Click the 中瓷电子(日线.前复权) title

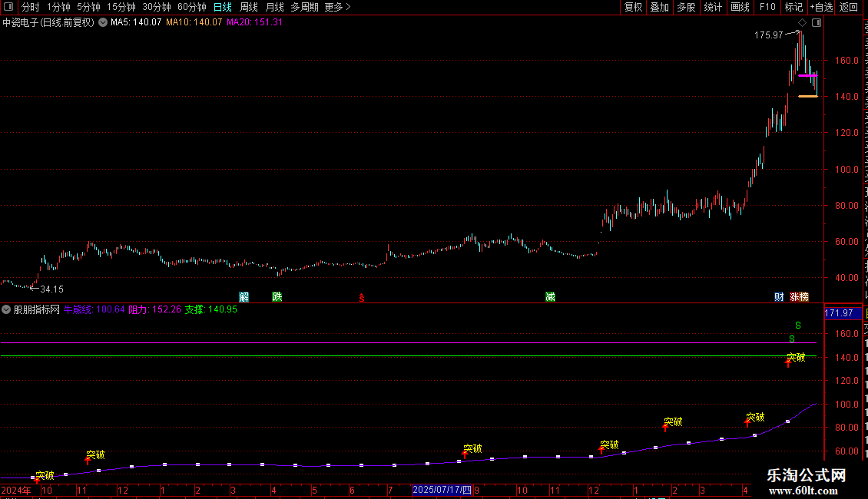point(48,23)
